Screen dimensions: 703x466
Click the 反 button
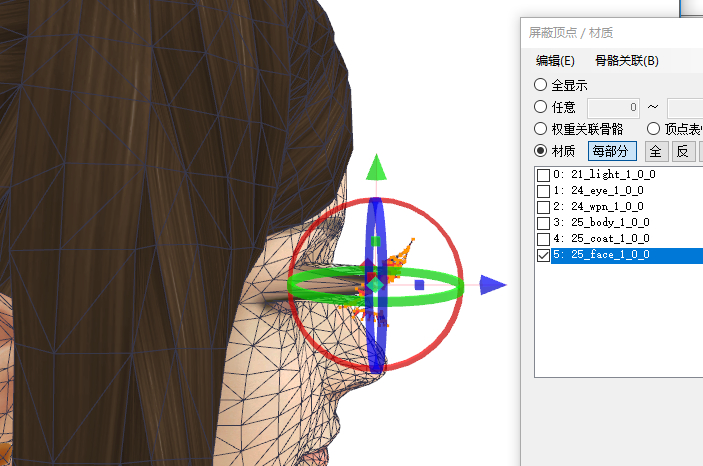click(683, 151)
